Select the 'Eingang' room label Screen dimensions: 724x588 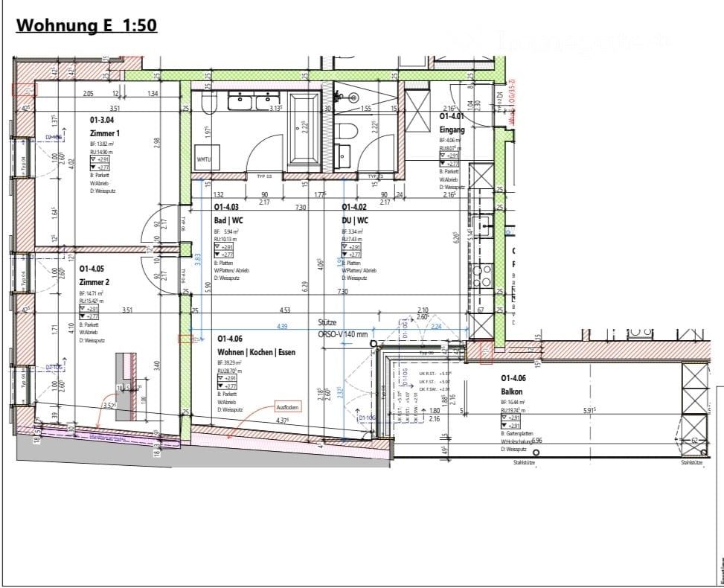(x=452, y=130)
